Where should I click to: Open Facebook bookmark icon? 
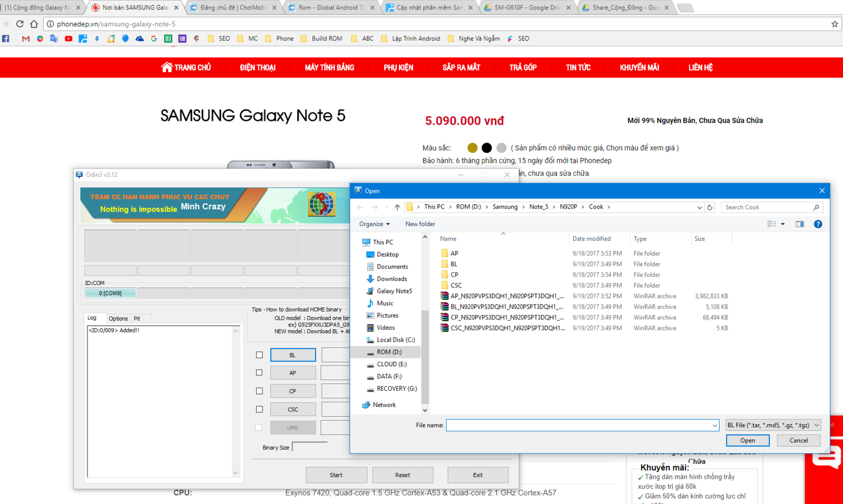tap(6, 38)
